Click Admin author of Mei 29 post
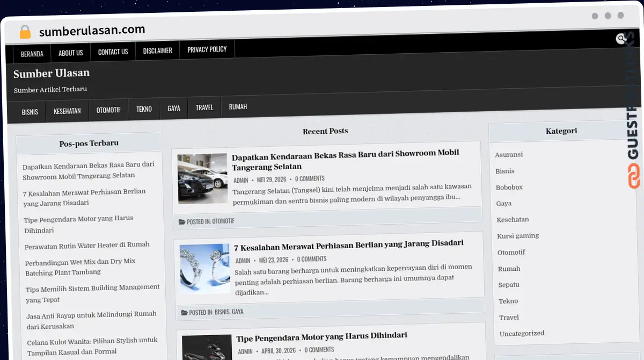This screenshot has height=360, width=644. [x=241, y=181]
